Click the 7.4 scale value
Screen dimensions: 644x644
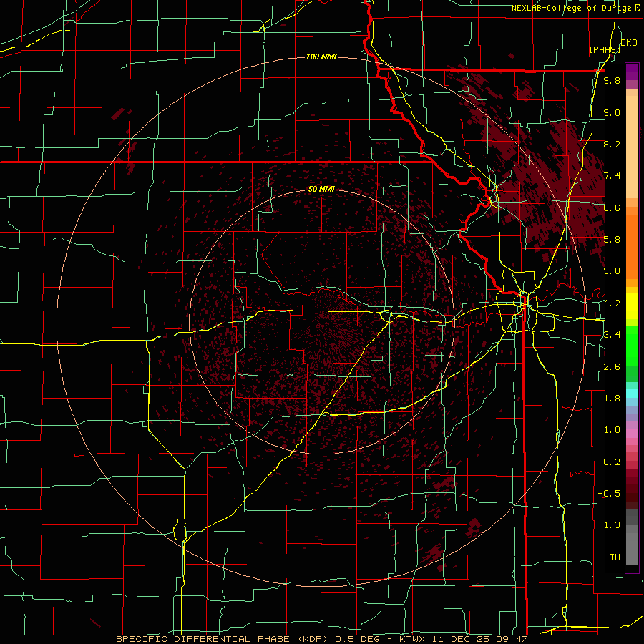click(x=612, y=176)
